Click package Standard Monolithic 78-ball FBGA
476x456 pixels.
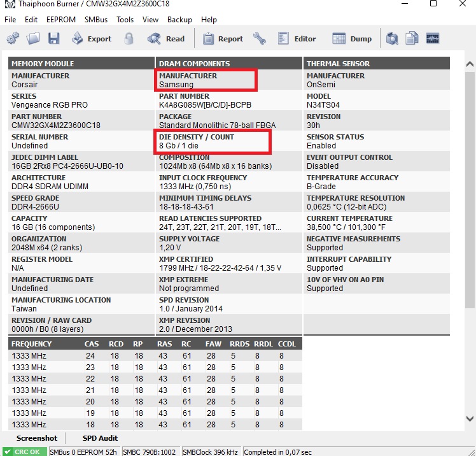tap(218, 125)
